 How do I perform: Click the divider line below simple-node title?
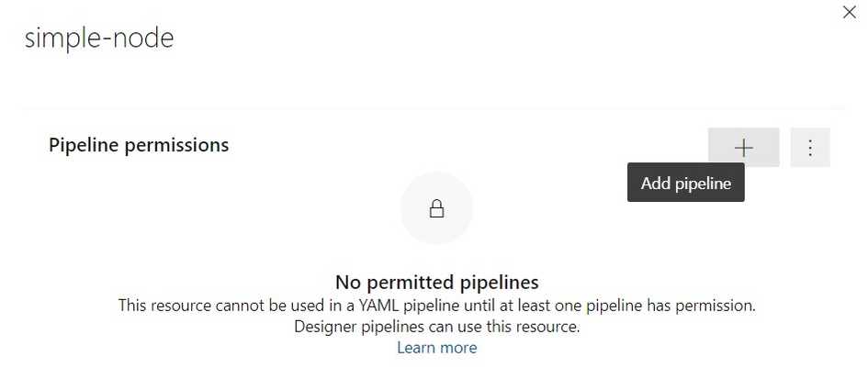(434, 106)
